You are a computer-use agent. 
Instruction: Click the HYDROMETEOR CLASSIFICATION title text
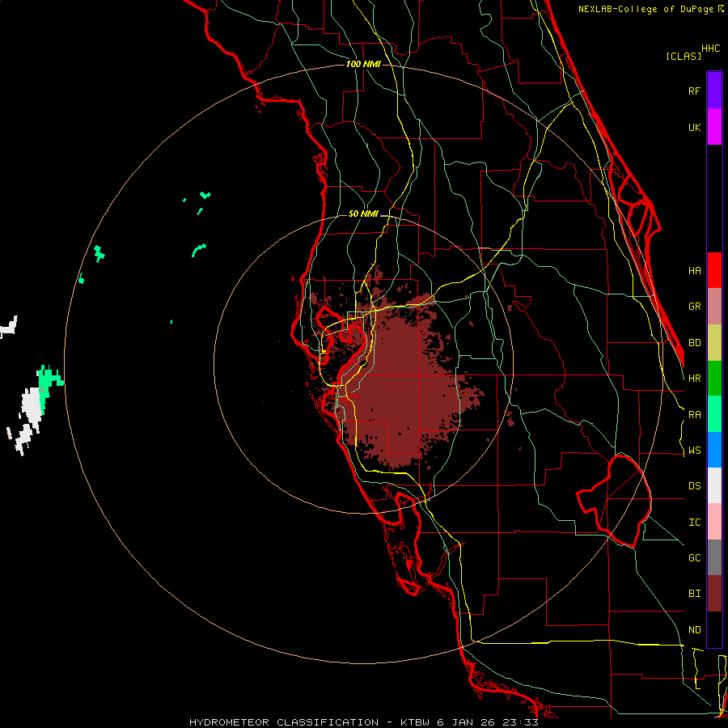point(284,722)
